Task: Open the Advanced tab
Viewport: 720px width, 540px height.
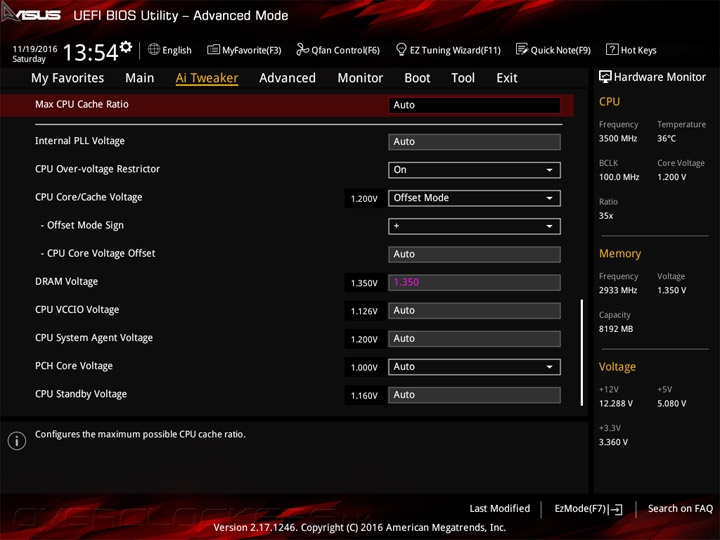Action: 287,78
